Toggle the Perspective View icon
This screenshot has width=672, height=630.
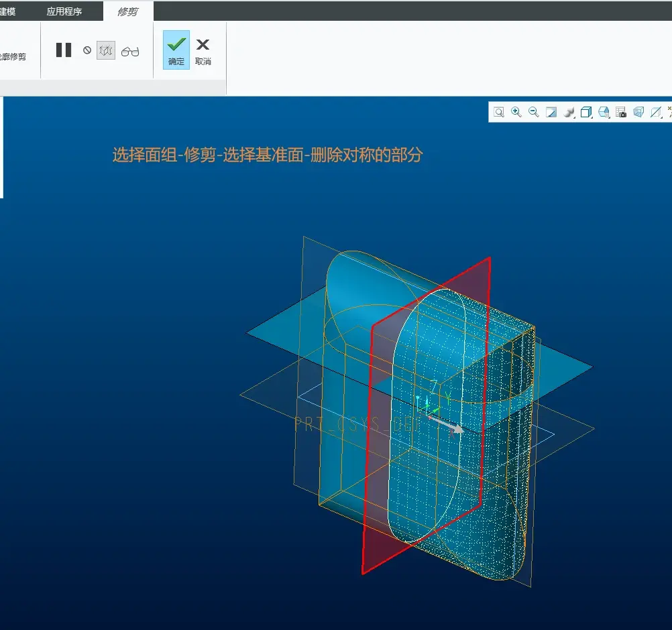[x=638, y=112]
